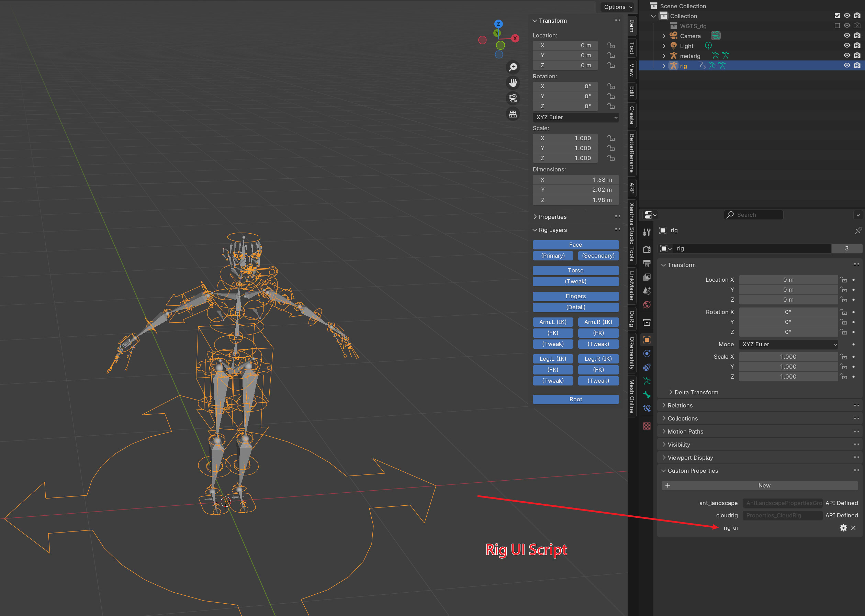
Task: Open the Physics properties tab icon
Action: coord(647,354)
